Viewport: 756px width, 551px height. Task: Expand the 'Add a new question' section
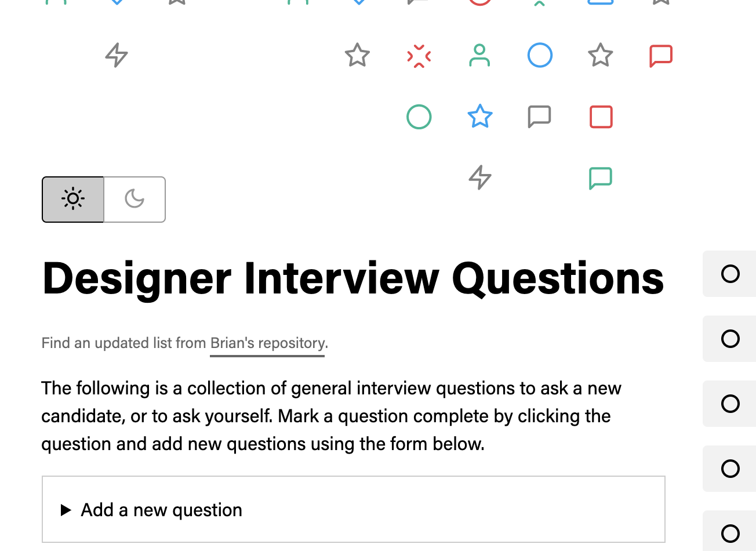tap(161, 510)
